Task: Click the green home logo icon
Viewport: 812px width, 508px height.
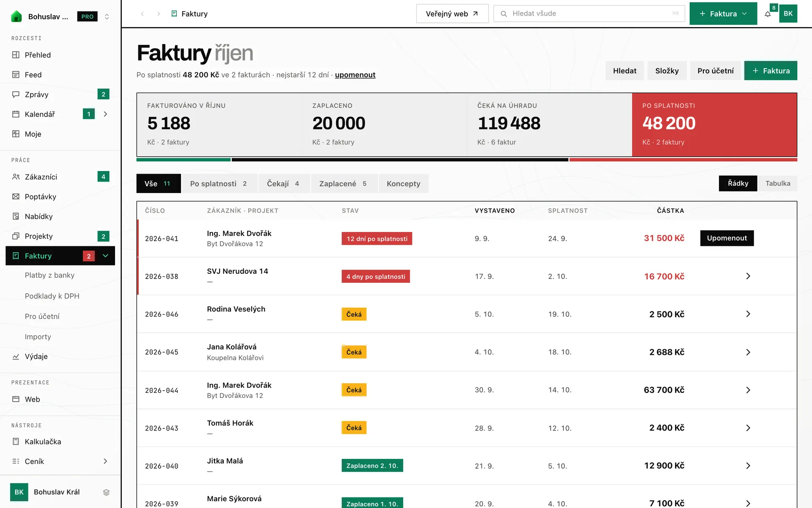Action: pyautogui.click(x=16, y=16)
